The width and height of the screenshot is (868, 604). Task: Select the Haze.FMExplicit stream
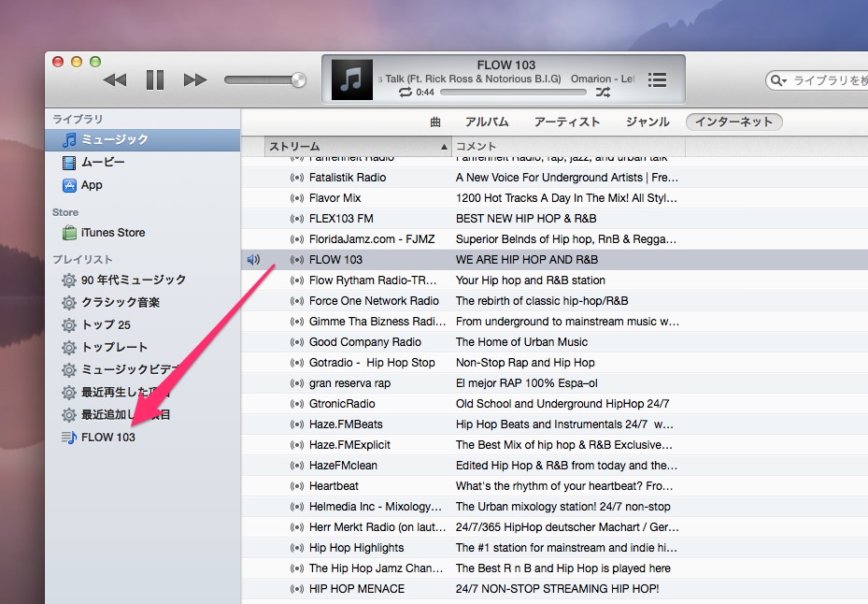(x=349, y=445)
